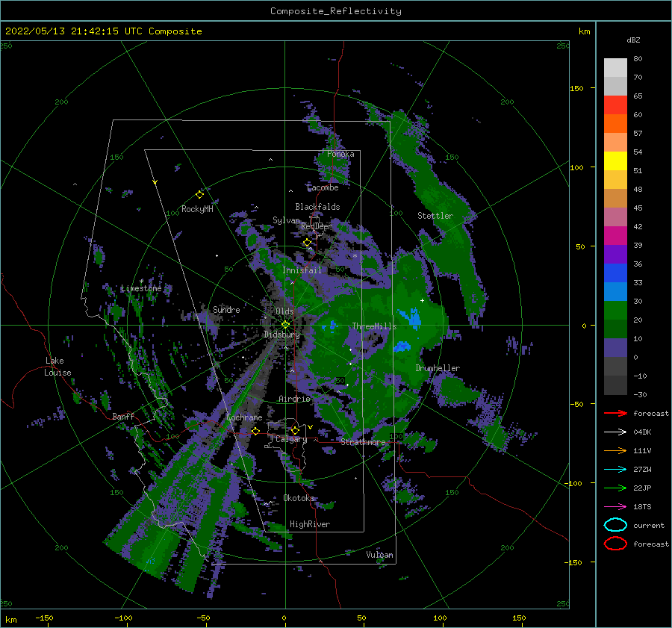This screenshot has width=672, height=628.
Task: Click the Stettler city label
Action: [x=435, y=216]
